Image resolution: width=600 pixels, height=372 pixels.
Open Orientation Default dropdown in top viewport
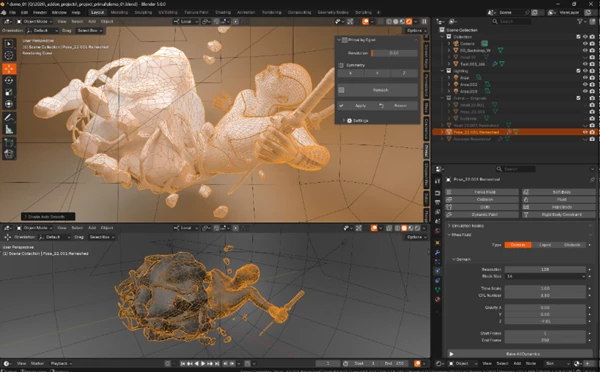click(42, 31)
